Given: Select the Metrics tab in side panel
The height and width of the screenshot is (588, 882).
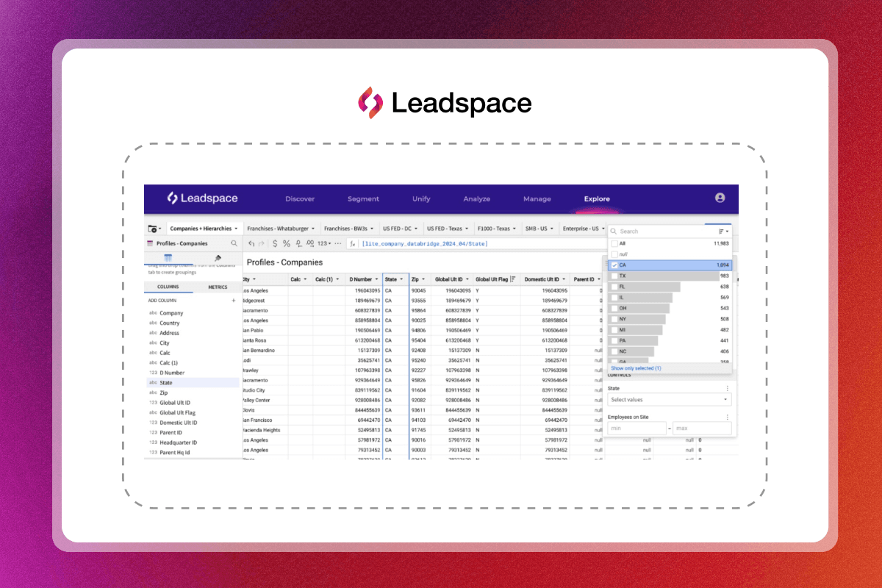Looking at the screenshot, I should coord(218,287).
